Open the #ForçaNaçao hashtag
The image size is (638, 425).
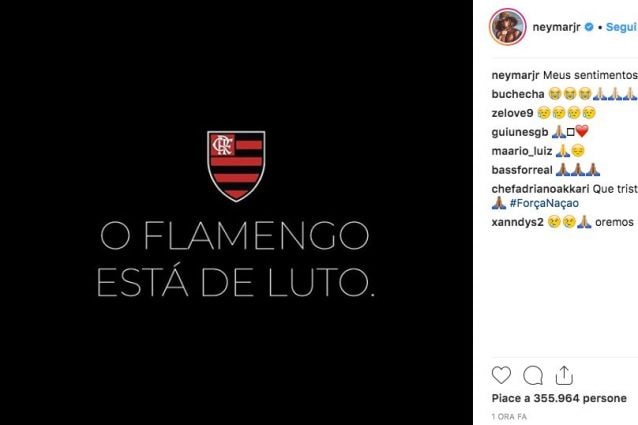click(x=544, y=203)
